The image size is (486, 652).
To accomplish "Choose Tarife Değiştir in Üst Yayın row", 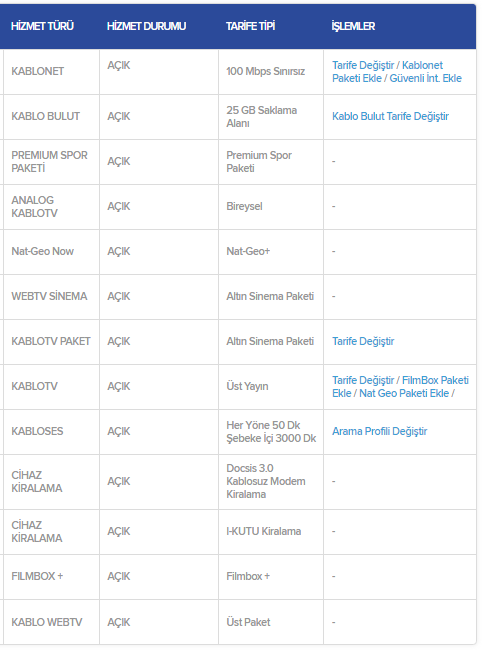I will pyautogui.click(x=363, y=380).
